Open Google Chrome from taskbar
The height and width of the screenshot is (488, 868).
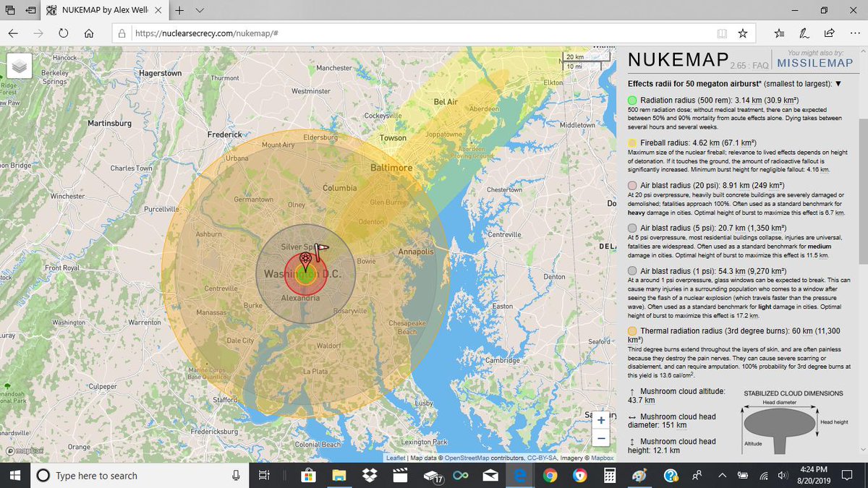coord(550,476)
